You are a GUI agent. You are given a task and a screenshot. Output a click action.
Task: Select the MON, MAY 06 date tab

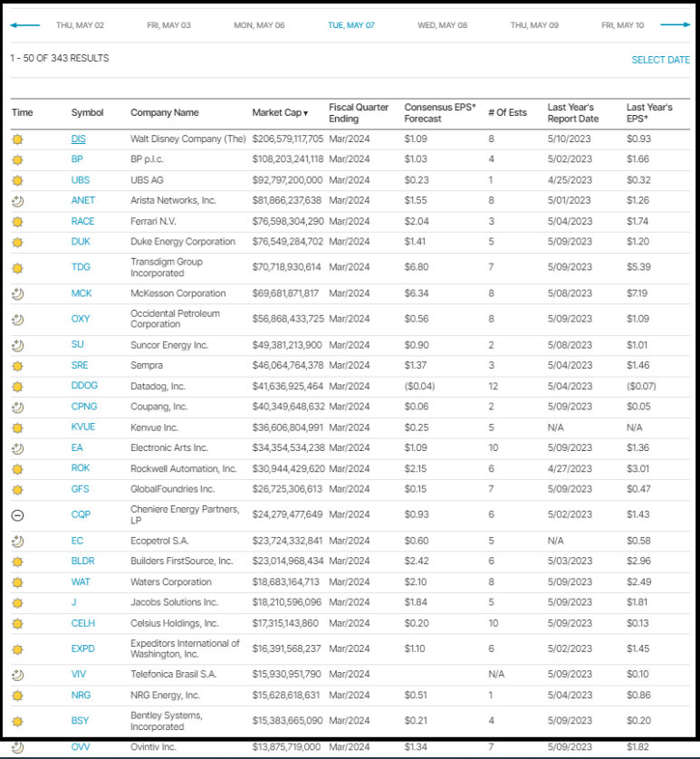(x=259, y=25)
